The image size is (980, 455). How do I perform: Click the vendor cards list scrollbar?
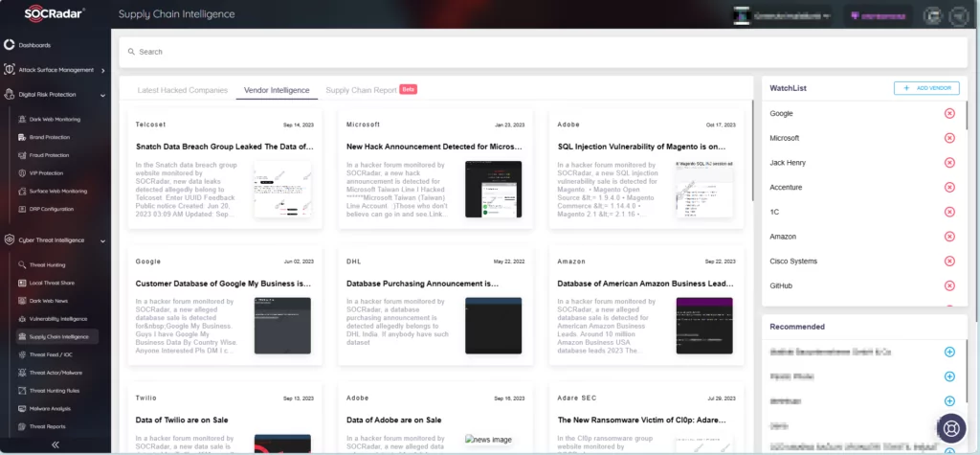752,150
